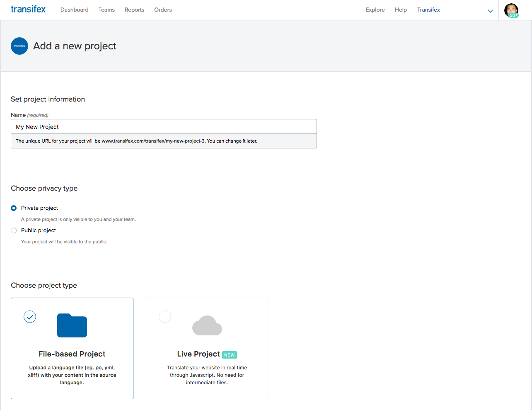The width and height of the screenshot is (532, 410).
Task: Click the grey cloud icon
Action: tap(207, 325)
